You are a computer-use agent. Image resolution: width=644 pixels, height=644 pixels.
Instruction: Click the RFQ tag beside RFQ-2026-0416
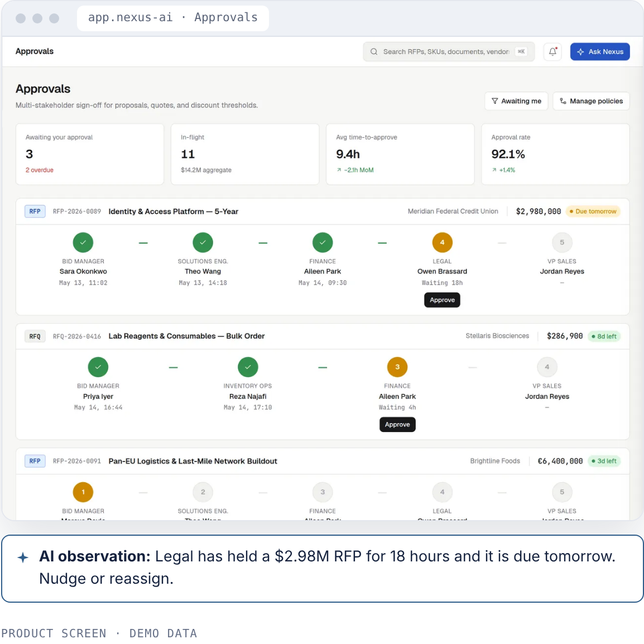35,337
